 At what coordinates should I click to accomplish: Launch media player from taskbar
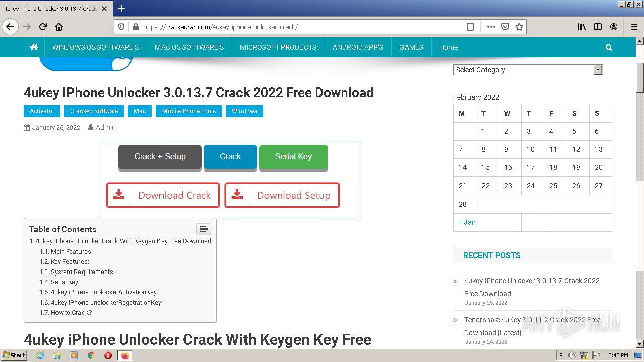(74, 355)
